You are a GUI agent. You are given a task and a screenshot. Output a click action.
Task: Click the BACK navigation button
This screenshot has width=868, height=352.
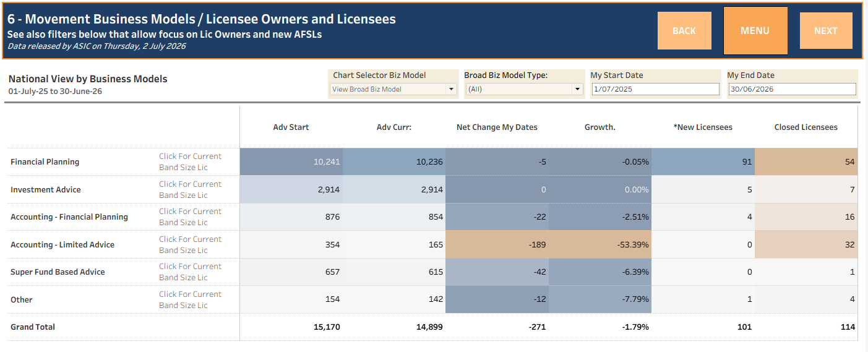click(x=684, y=31)
